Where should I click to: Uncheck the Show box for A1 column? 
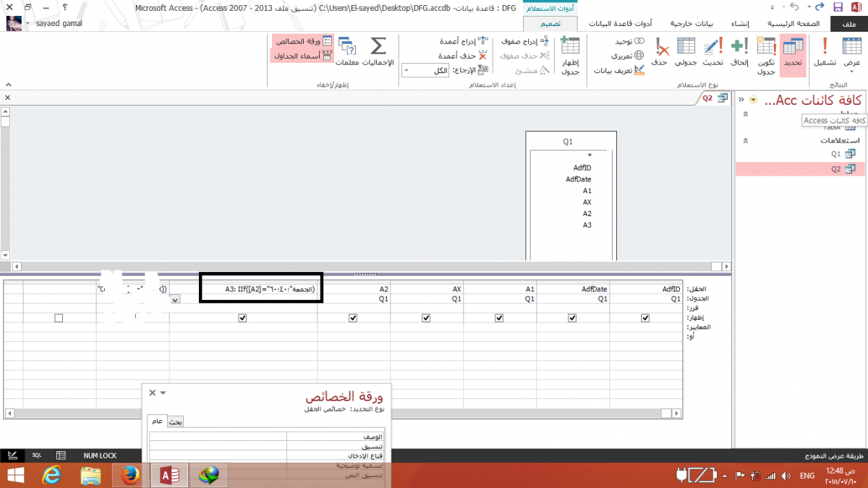click(x=499, y=317)
